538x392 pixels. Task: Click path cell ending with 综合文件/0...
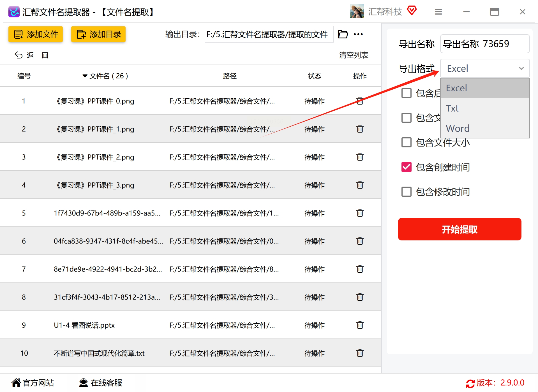coord(224,241)
